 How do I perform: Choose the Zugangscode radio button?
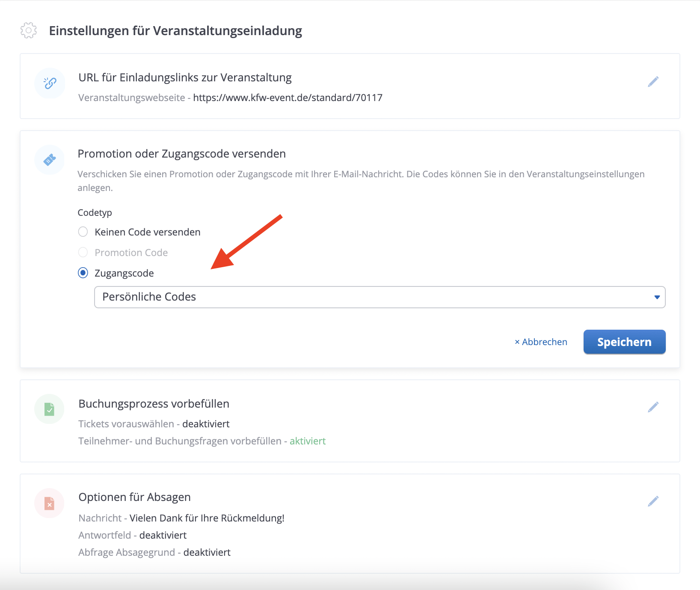[83, 273]
